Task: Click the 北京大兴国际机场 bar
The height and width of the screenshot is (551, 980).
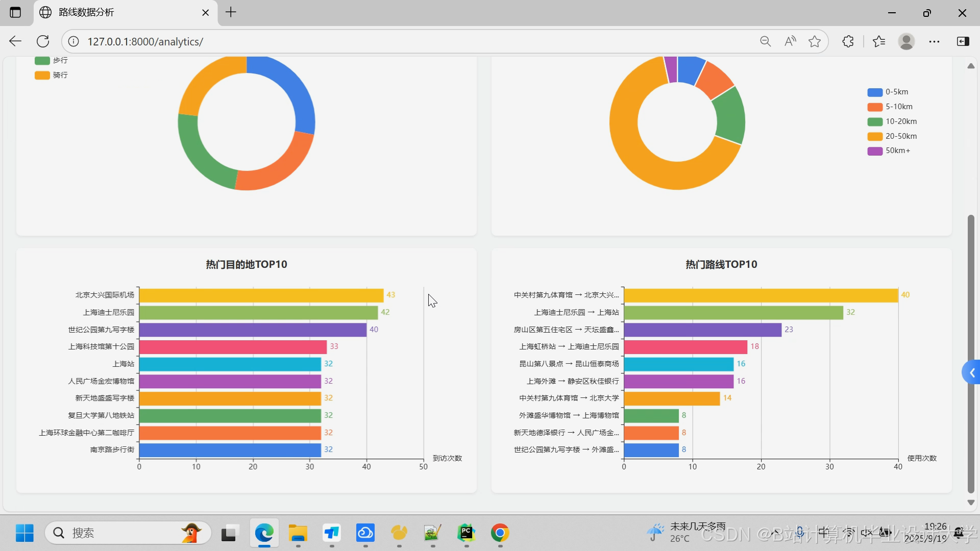Action: pos(261,295)
